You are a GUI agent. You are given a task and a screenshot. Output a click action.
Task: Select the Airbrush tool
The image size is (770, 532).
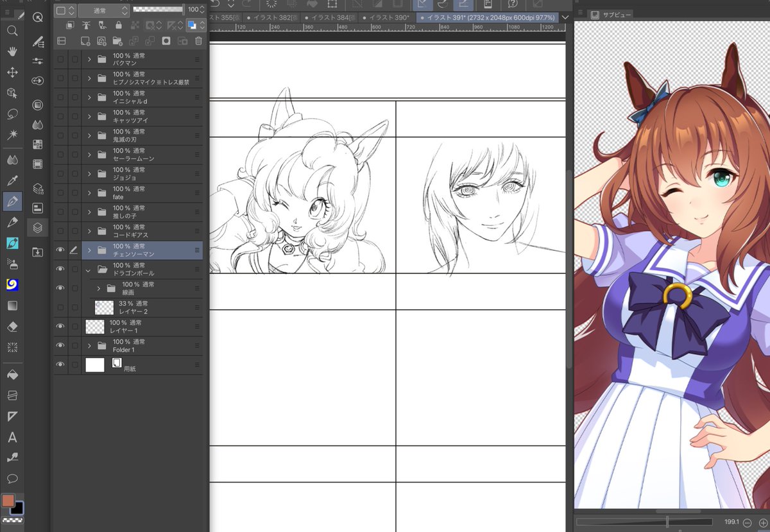12,264
